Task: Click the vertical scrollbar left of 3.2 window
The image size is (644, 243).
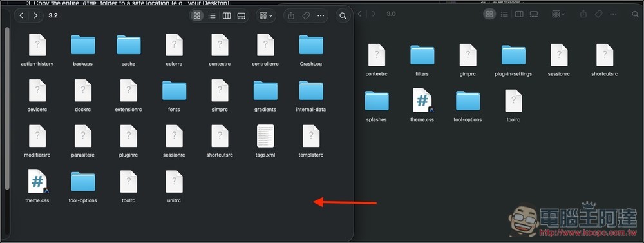Action: 6,108
